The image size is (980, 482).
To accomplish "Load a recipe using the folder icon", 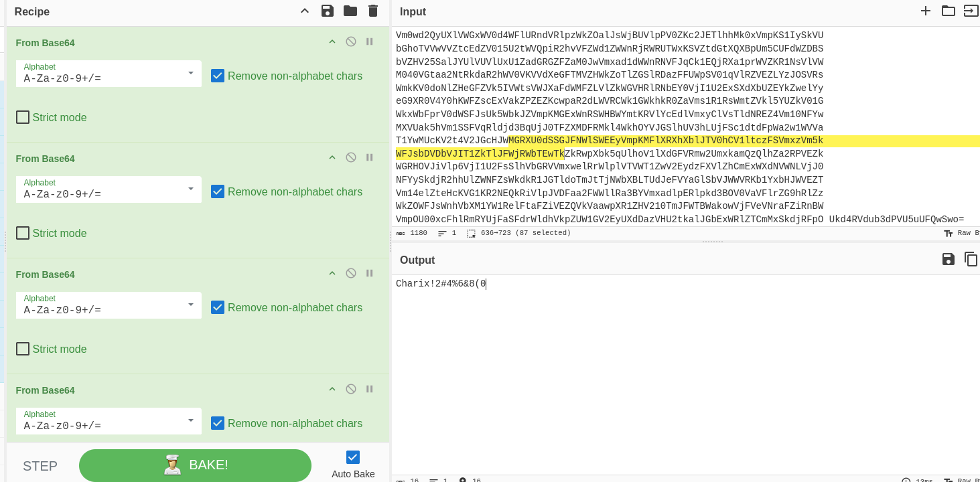I will (x=350, y=11).
